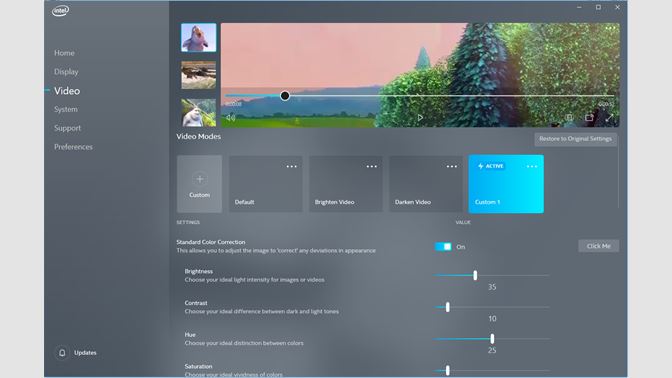Open Preferences in the sidebar
The width and height of the screenshot is (672, 378).
click(73, 147)
